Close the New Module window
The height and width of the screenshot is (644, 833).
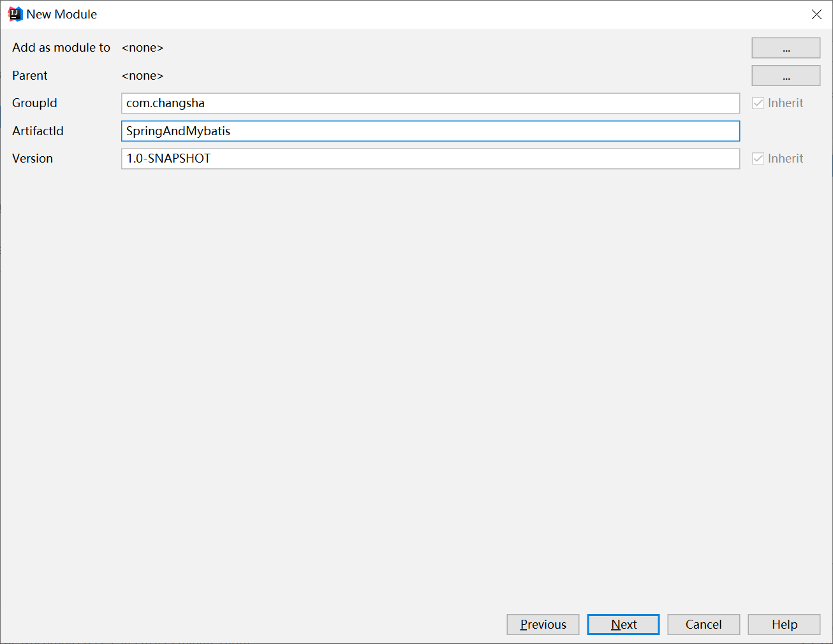(816, 14)
